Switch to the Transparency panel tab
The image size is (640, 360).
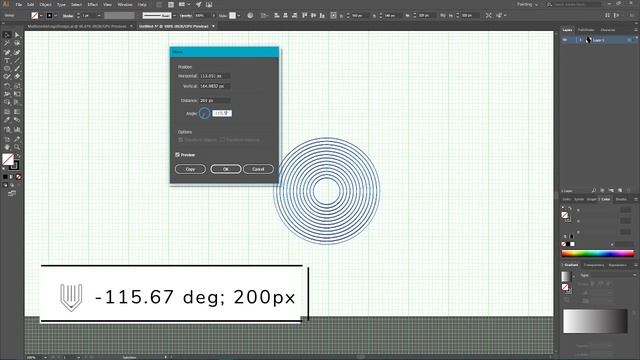point(593,265)
